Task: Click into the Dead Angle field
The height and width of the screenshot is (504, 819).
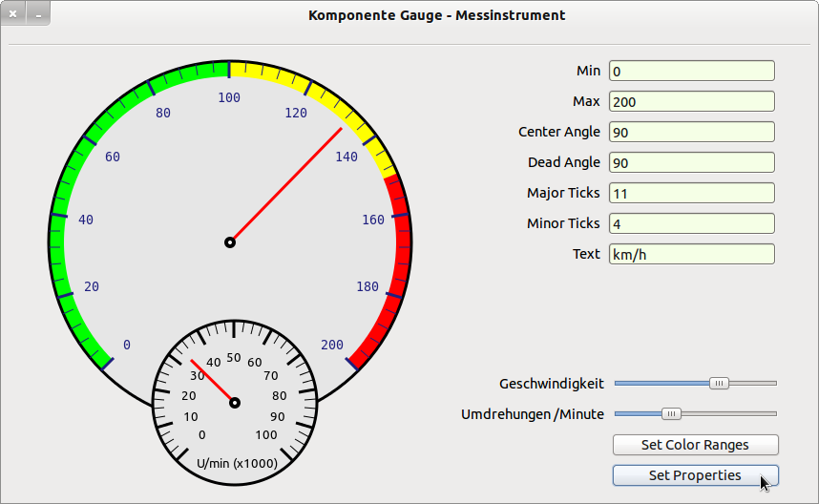Action: tap(691, 162)
